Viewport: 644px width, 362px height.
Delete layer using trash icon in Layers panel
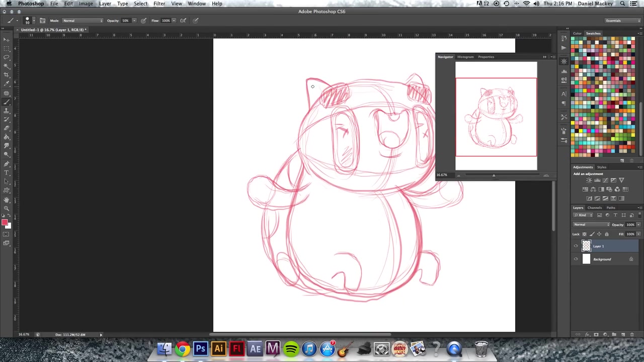(632, 334)
